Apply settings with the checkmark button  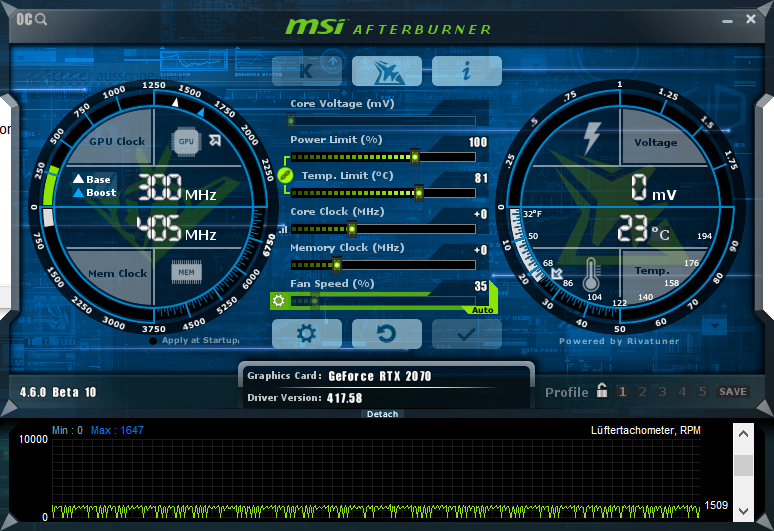[x=466, y=334]
